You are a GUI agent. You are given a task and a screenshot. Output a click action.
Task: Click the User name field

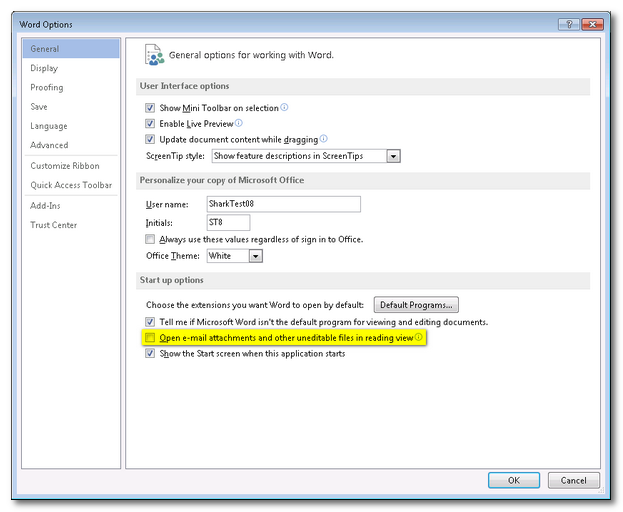(x=284, y=204)
